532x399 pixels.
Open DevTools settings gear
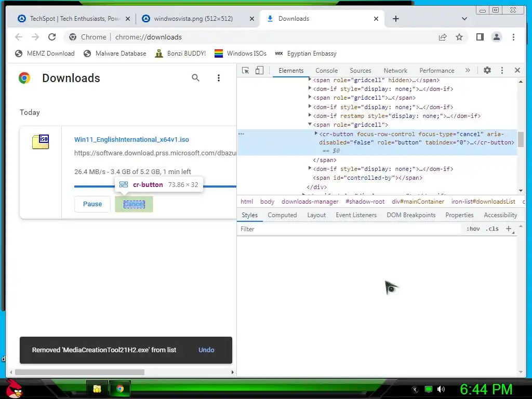point(487,70)
